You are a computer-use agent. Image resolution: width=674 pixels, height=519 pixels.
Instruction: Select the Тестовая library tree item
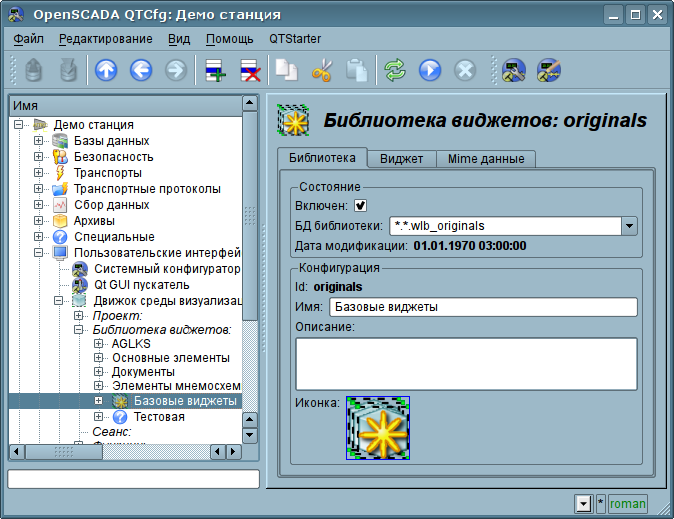pyautogui.click(x=159, y=417)
